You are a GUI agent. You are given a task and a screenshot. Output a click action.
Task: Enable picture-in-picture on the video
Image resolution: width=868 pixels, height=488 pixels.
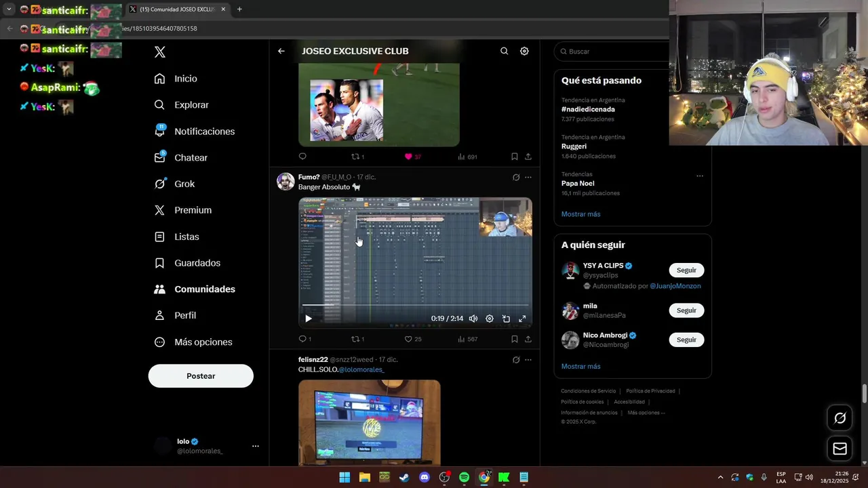point(506,319)
